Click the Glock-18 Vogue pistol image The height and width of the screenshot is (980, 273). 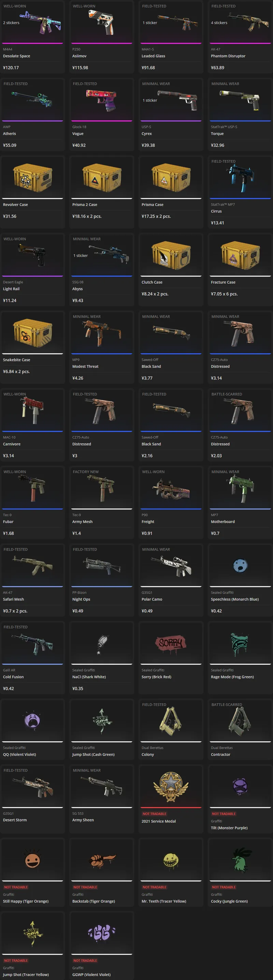point(102,100)
